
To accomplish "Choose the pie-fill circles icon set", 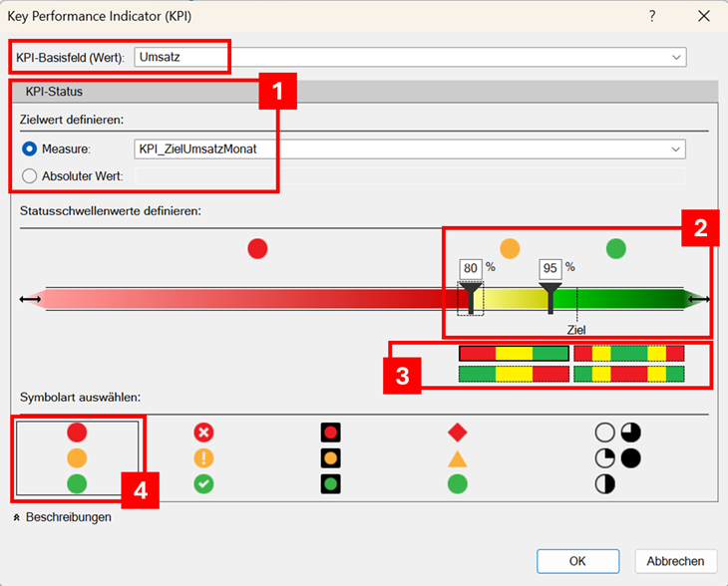I will pyautogui.click(x=617, y=458).
